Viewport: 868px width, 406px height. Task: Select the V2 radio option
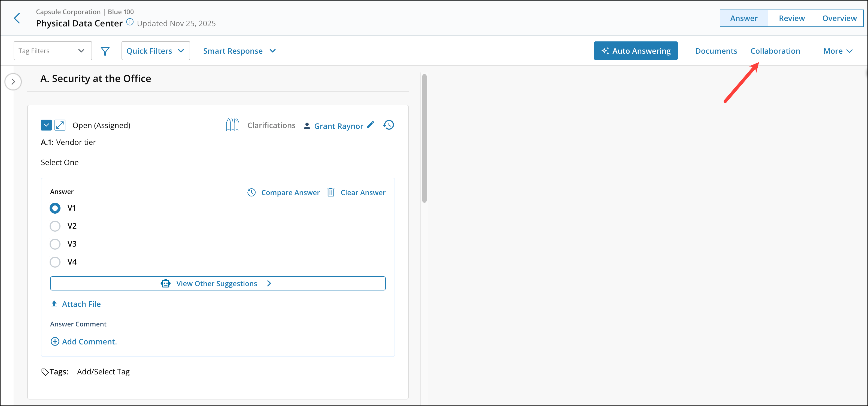point(55,226)
